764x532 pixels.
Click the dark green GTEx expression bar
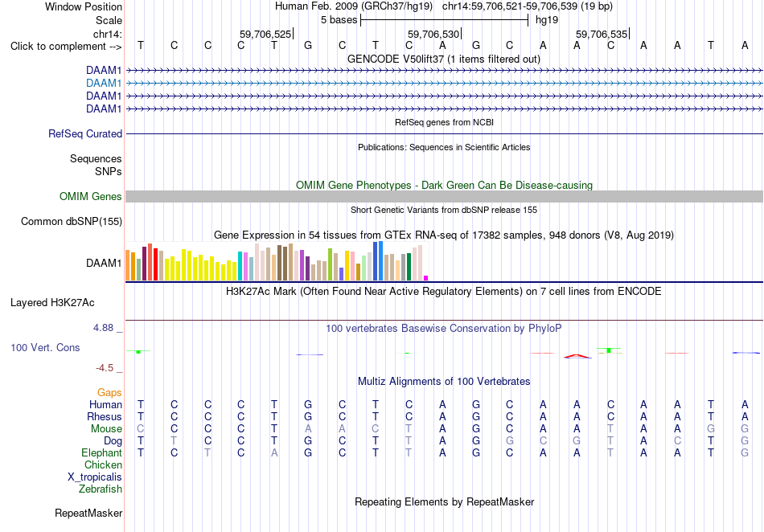409,266
